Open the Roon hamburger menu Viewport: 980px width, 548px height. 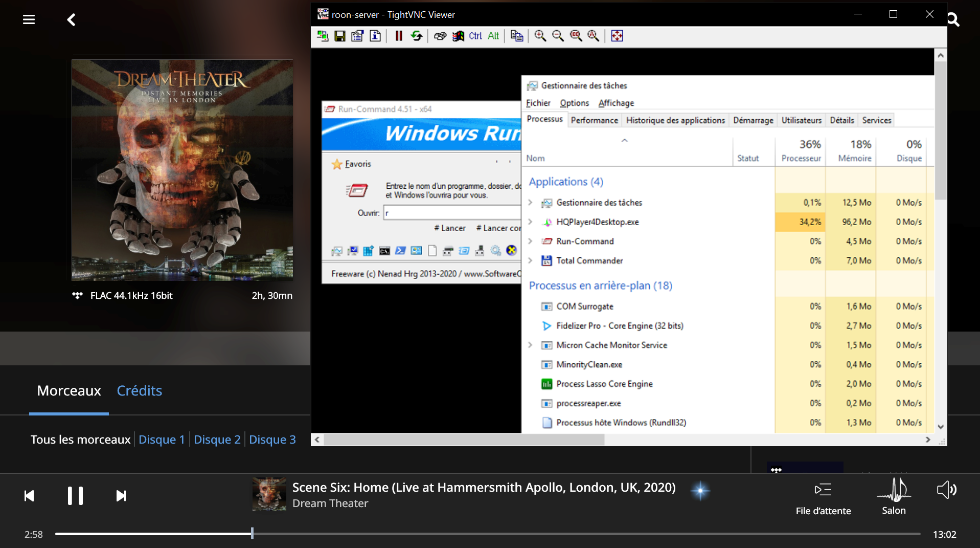(29, 20)
